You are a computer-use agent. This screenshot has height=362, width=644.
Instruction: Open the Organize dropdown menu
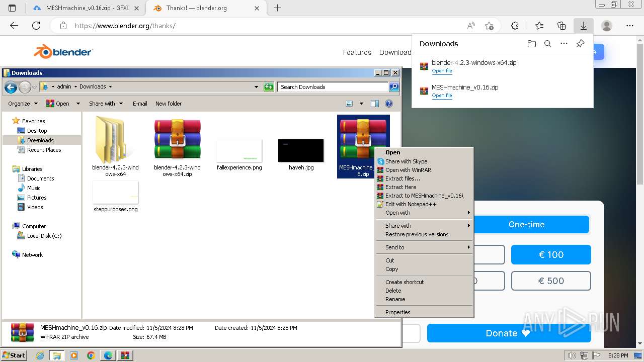click(23, 104)
